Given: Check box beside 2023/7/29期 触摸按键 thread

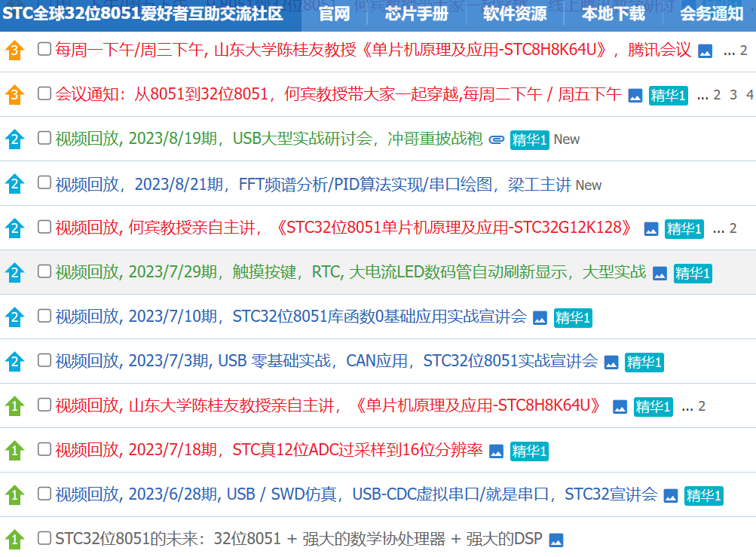Looking at the screenshot, I should (44, 271).
